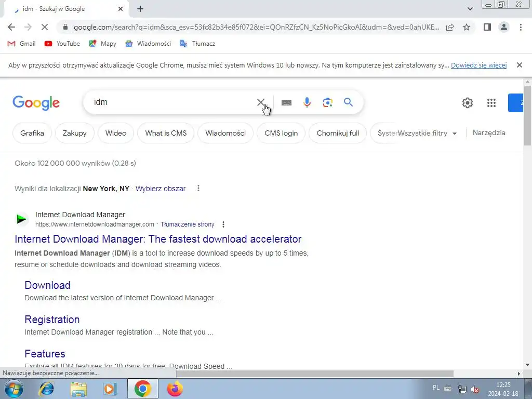Open the on-screen keyboard input tool

[x=286, y=102]
